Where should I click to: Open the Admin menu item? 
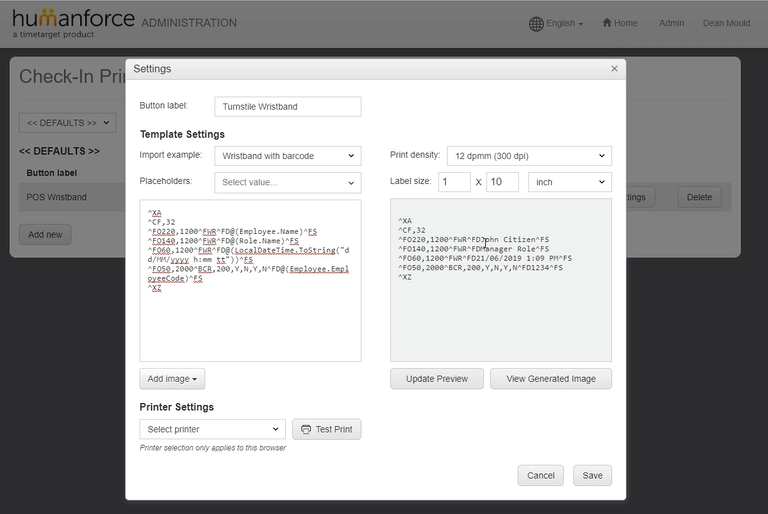(x=671, y=23)
